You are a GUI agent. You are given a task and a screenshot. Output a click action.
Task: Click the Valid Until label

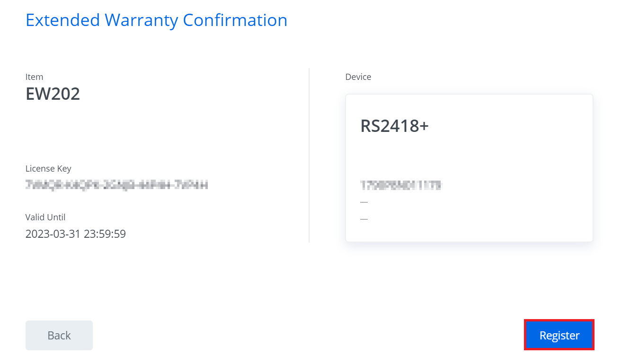(x=45, y=217)
